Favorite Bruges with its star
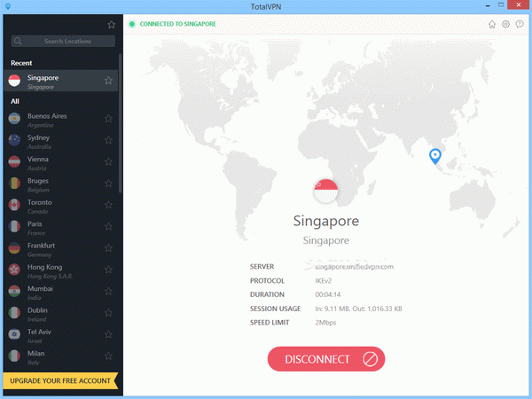This screenshot has width=532, height=399. [x=108, y=184]
